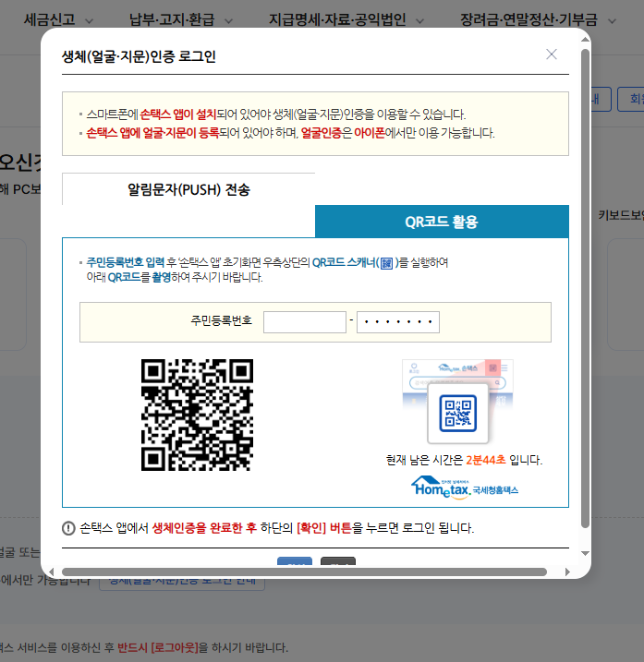Click the red [로그아웃] text in the background page
This screenshot has height=662, width=644.
(175, 647)
